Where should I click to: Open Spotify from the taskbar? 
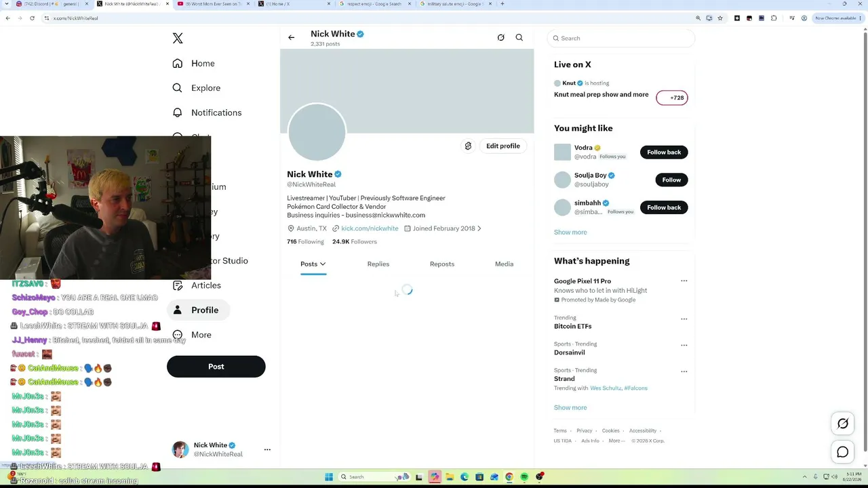point(524,476)
